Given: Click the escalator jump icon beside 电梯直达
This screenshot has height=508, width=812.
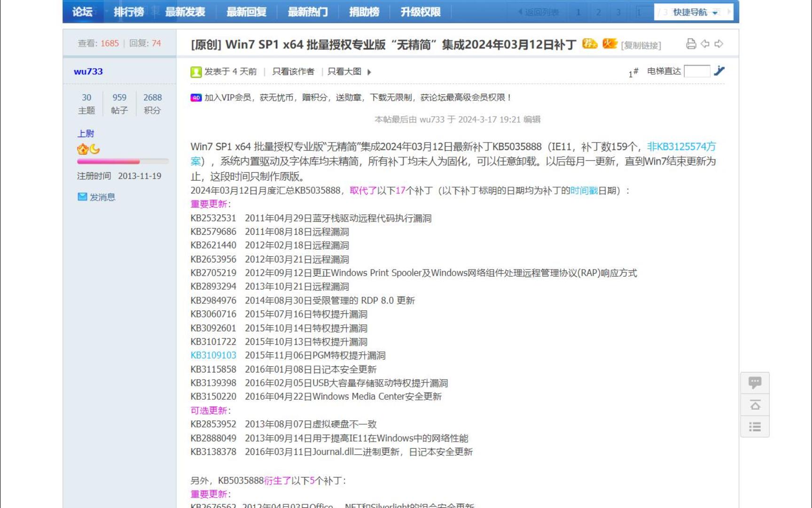Looking at the screenshot, I should [x=719, y=71].
